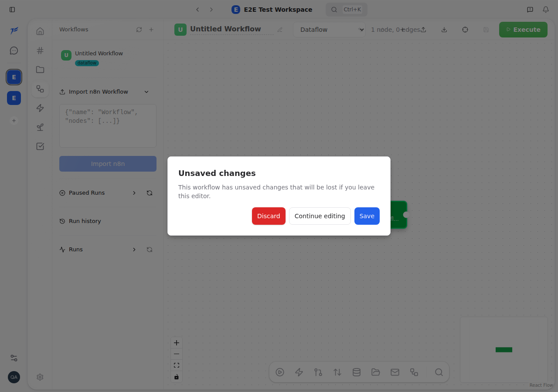Image resolution: width=558 pixels, height=392 pixels.
Task: Open the Dataflow type dropdown
Action: click(329, 30)
